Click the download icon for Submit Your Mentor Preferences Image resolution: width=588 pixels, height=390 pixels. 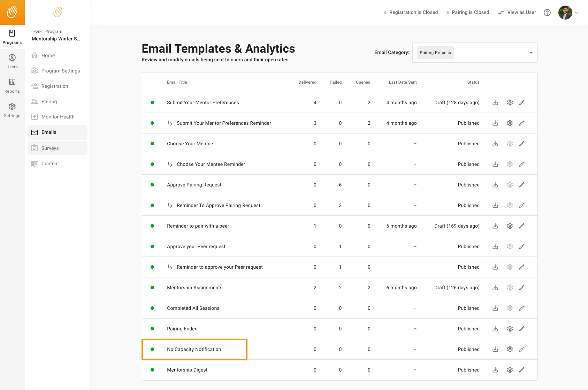495,102
